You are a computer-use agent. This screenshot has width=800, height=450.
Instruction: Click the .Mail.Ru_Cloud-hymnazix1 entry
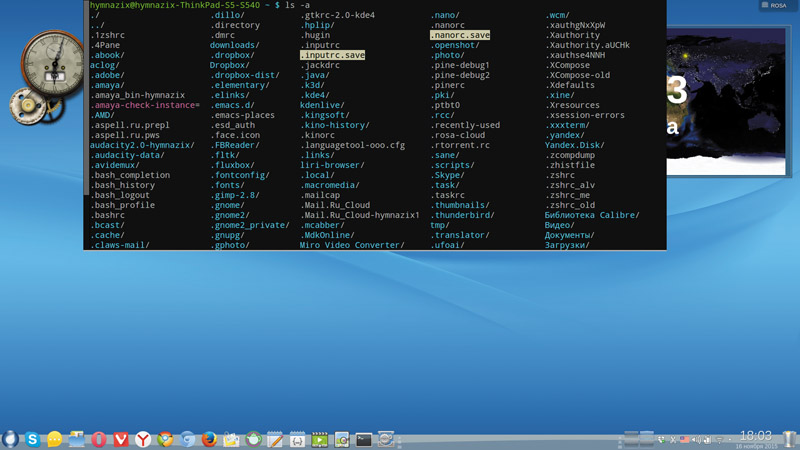tap(360, 215)
